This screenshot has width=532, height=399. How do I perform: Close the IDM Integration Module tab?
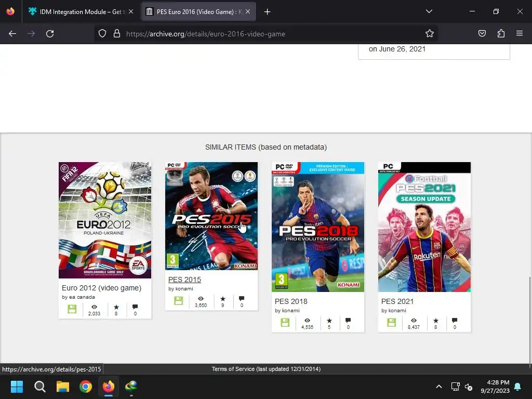(131, 11)
